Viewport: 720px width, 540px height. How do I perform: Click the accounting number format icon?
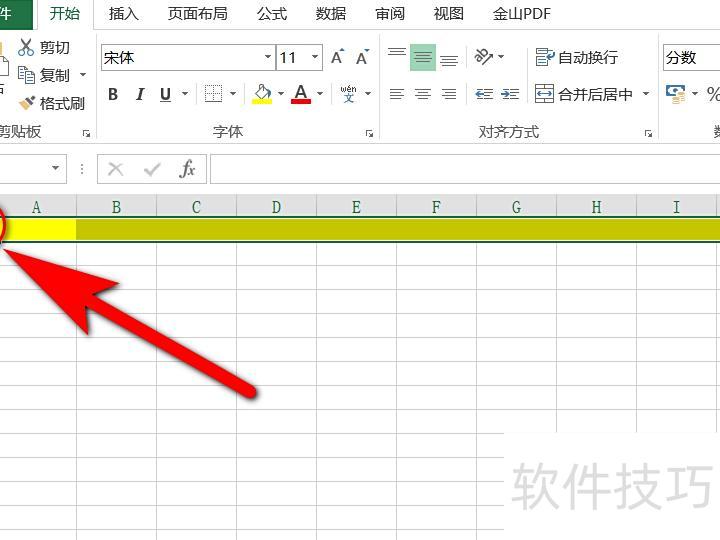[675, 94]
